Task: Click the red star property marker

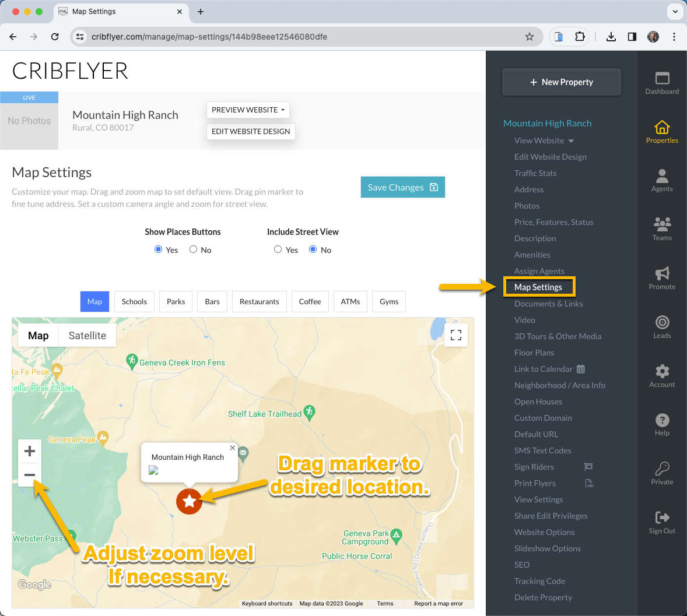Action: (x=189, y=501)
